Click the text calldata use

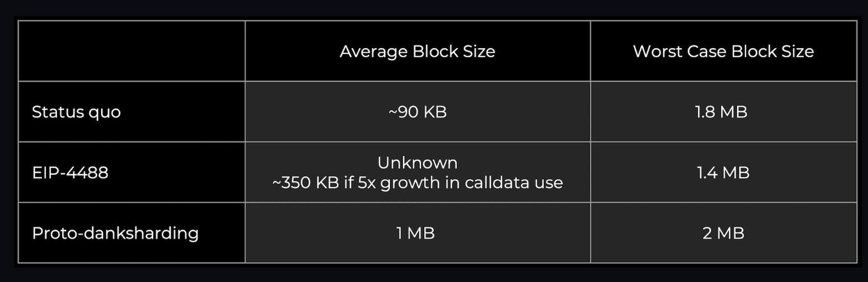[514, 182]
